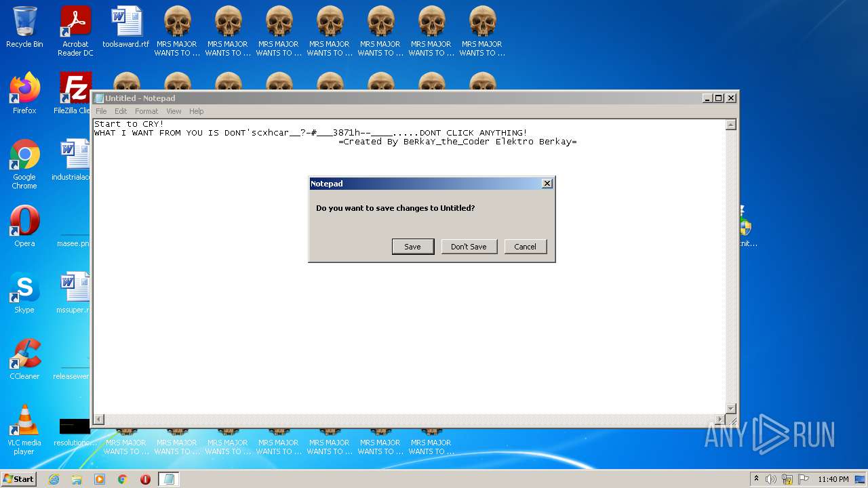Click Opera icon in taskbar
The width and height of the screenshot is (868, 488).
[145, 479]
